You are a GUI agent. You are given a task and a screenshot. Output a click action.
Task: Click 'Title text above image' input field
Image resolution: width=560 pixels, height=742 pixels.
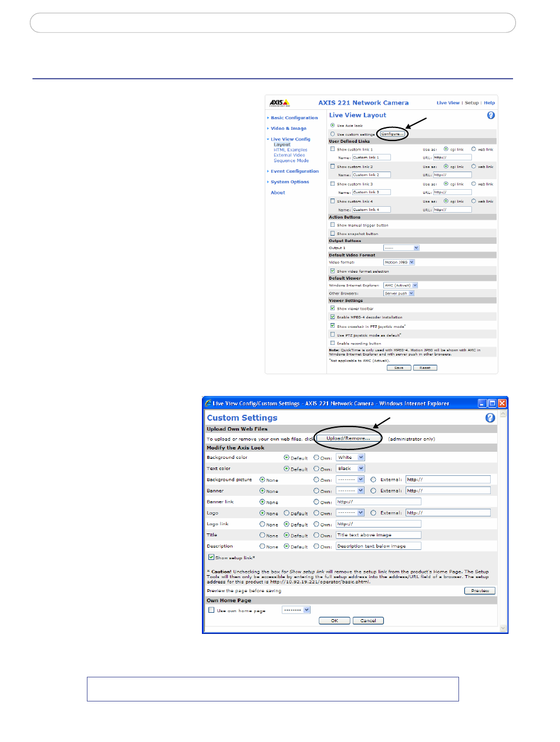[x=379, y=535]
